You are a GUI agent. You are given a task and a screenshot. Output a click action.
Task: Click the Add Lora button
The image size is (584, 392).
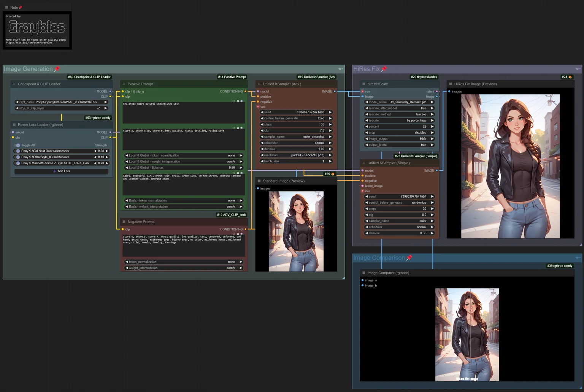click(x=61, y=171)
